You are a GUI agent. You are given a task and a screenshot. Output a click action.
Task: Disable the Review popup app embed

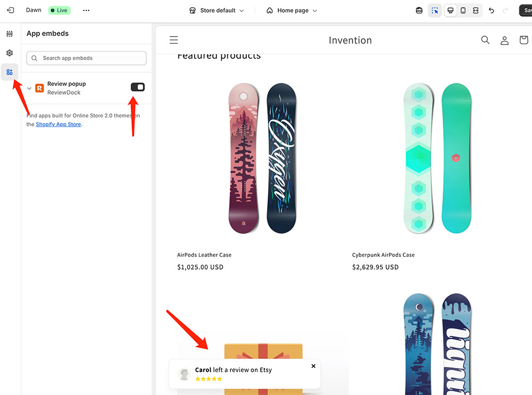click(x=138, y=87)
